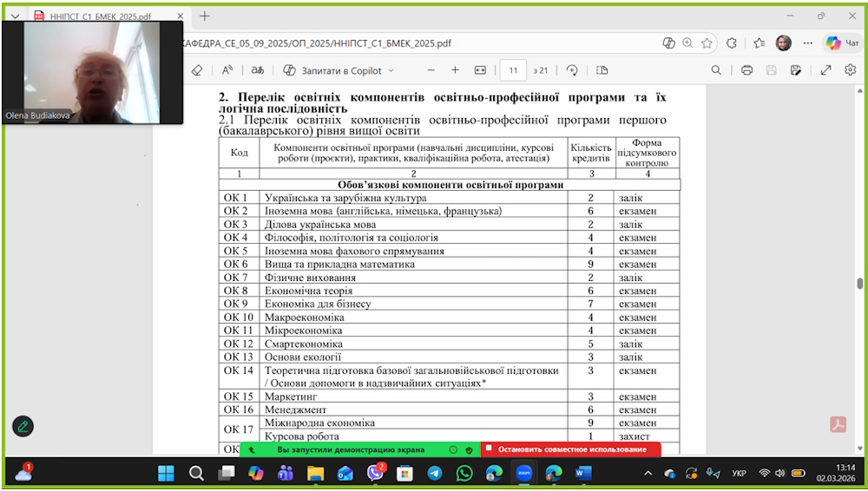Open the browser tab list chevron
This screenshot has width=868, height=491.
pyautogui.click(x=15, y=16)
